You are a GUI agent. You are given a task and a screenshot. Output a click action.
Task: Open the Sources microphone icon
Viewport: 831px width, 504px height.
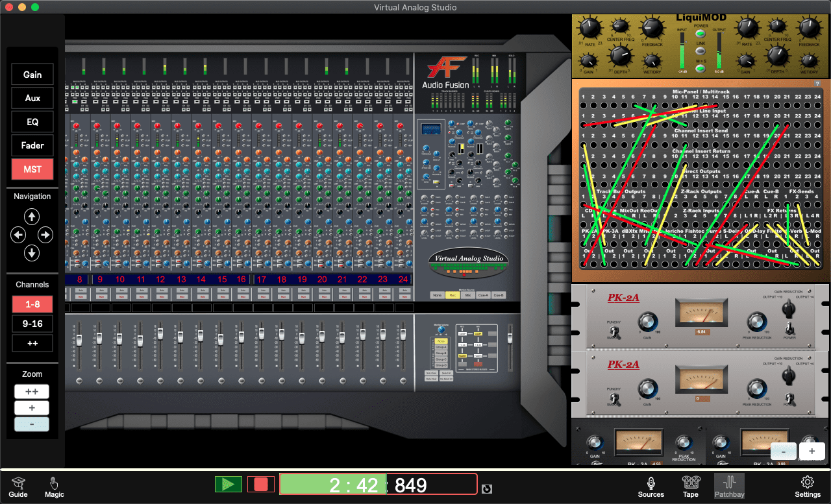coord(651,483)
